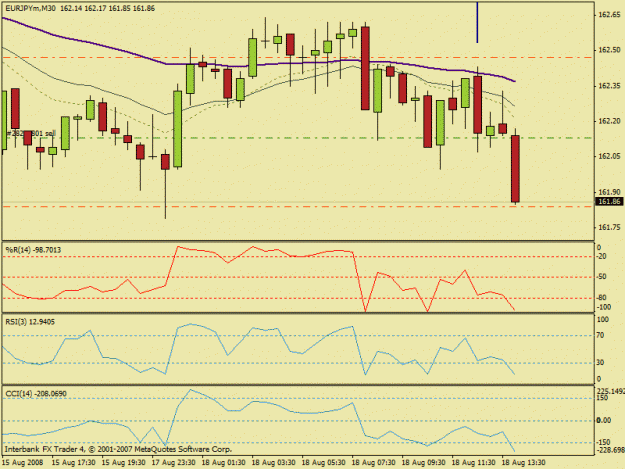Image resolution: width=625 pixels, height=469 pixels.
Task: Select the CCI(14) -208.0690 indicator label
Action: pyautogui.click(x=36, y=394)
